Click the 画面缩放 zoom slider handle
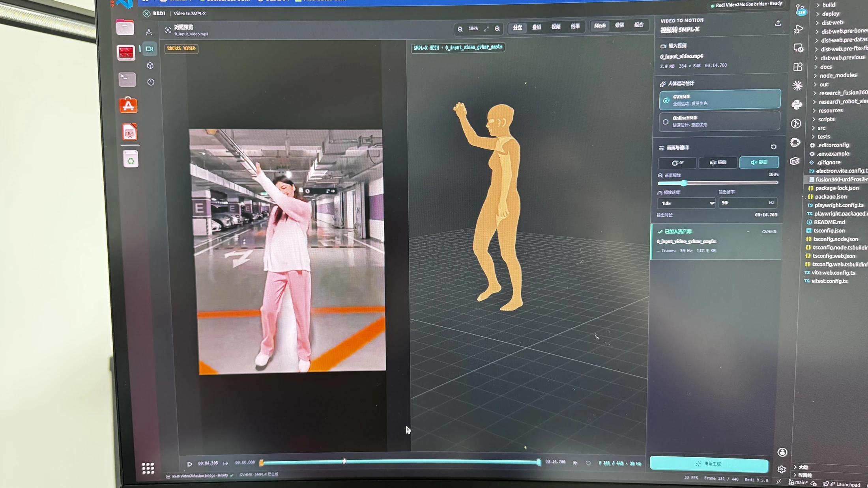The image size is (868, 488). [684, 183]
